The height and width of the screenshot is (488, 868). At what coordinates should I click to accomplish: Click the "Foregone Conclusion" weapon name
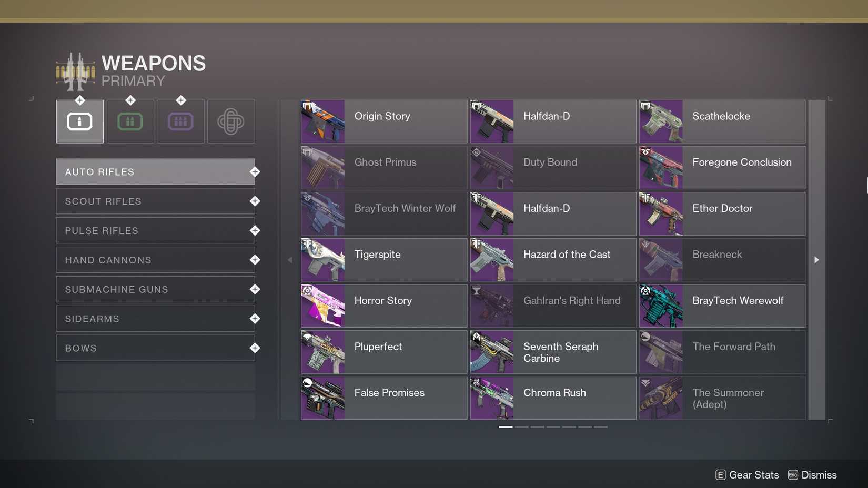pyautogui.click(x=742, y=162)
